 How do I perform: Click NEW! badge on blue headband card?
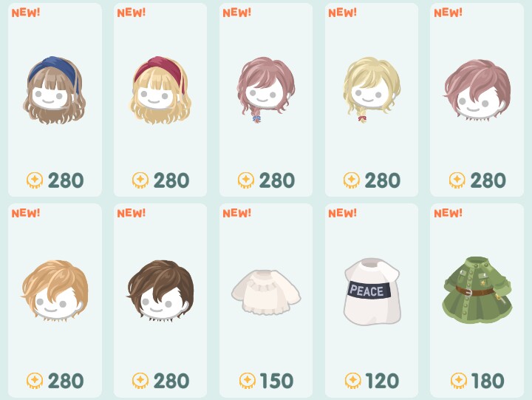point(26,13)
